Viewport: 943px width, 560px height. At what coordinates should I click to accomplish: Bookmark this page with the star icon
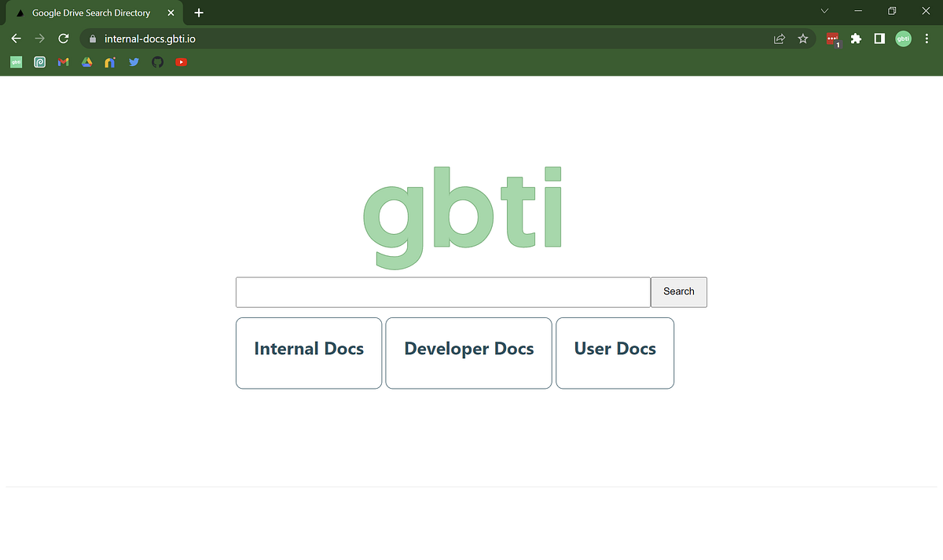(x=802, y=38)
